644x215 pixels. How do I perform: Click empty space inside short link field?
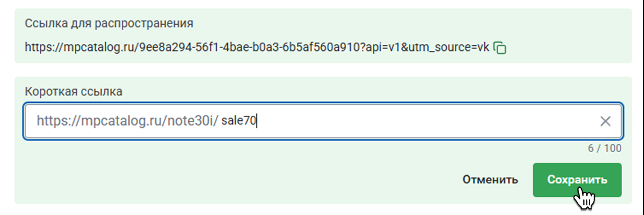(x=427, y=122)
